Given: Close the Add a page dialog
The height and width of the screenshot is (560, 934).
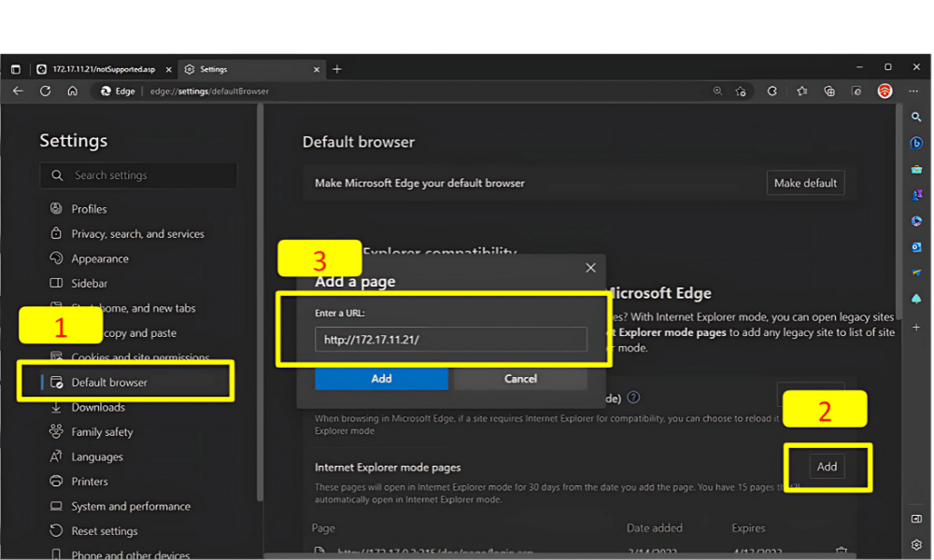Looking at the screenshot, I should click(590, 268).
